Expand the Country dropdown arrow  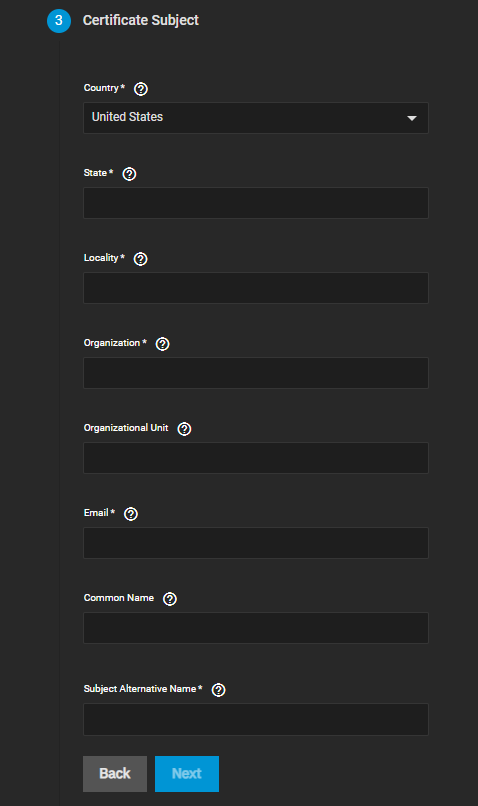point(412,118)
